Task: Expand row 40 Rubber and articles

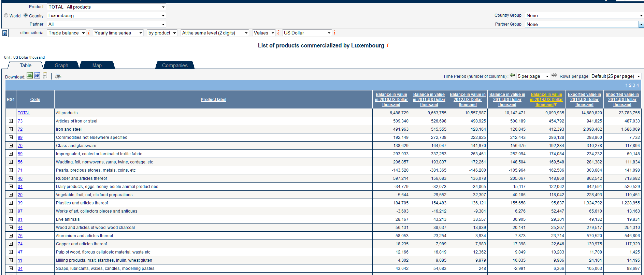Action: (x=11, y=178)
